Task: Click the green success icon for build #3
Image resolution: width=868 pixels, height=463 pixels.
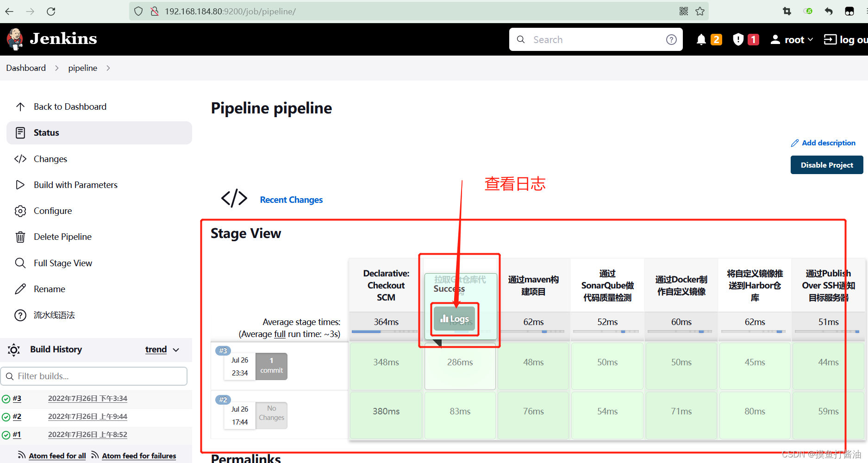Action: (x=6, y=399)
